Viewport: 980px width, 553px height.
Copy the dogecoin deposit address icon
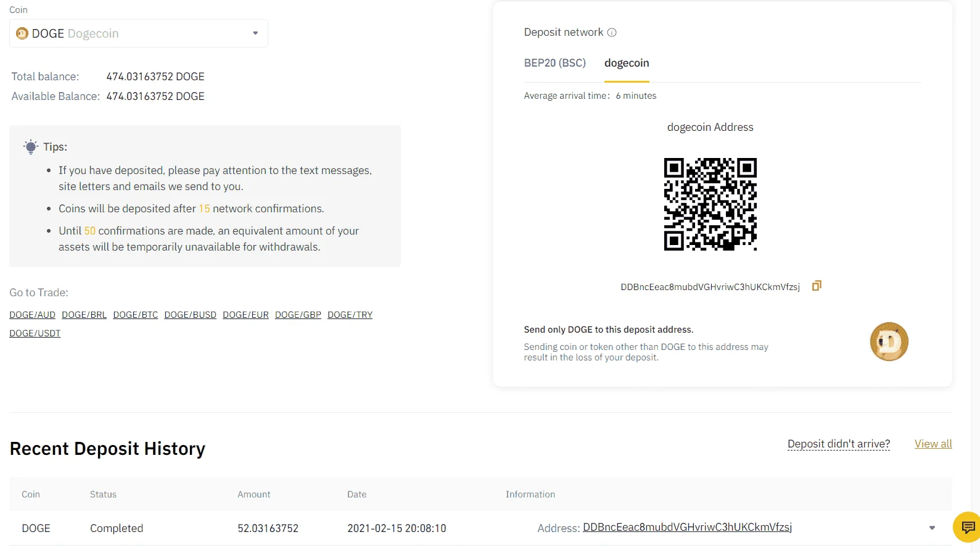(x=817, y=286)
